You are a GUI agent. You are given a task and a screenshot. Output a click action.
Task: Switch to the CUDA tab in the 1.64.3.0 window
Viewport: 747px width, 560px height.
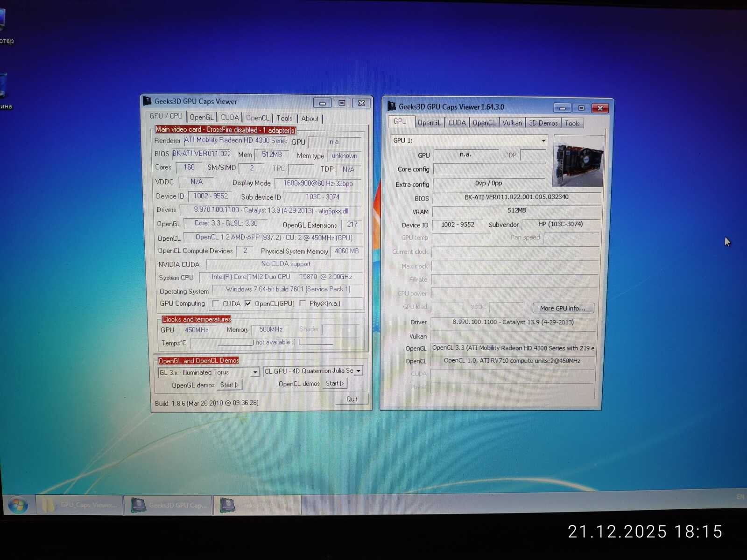pyautogui.click(x=457, y=123)
